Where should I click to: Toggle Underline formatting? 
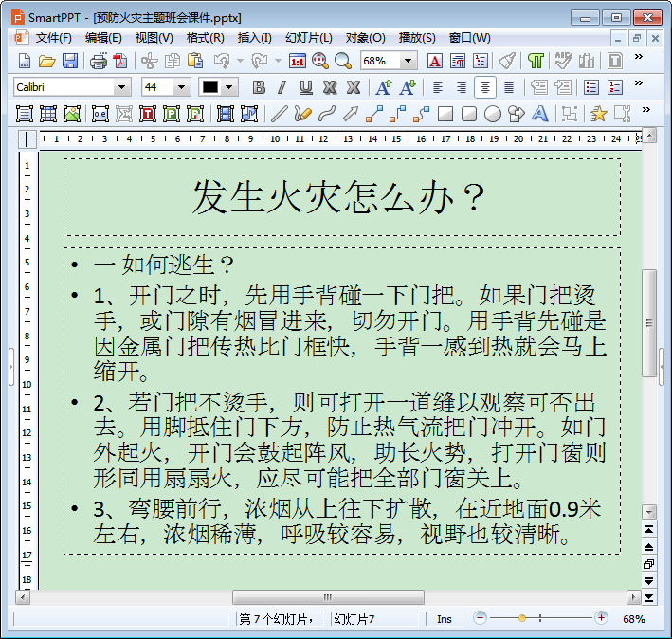click(305, 87)
